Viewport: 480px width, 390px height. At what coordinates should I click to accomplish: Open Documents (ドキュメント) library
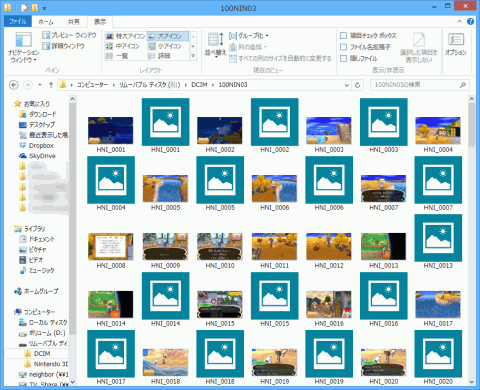(37, 239)
